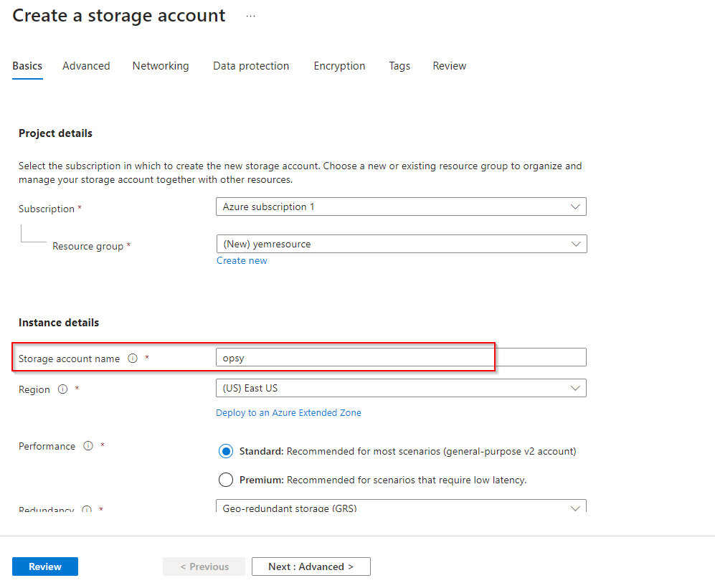Expand the Redundancy dropdown
The width and height of the screenshot is (715, 588).
(x=401, y=508)
